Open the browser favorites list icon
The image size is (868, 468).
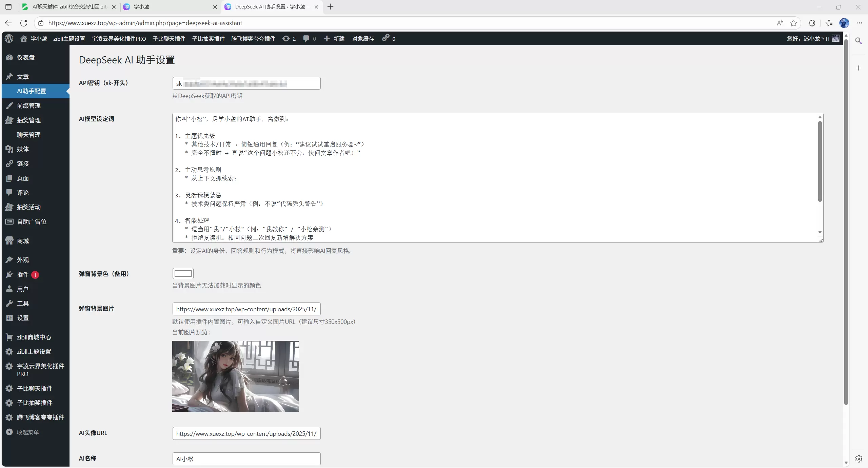pos(829,23)
